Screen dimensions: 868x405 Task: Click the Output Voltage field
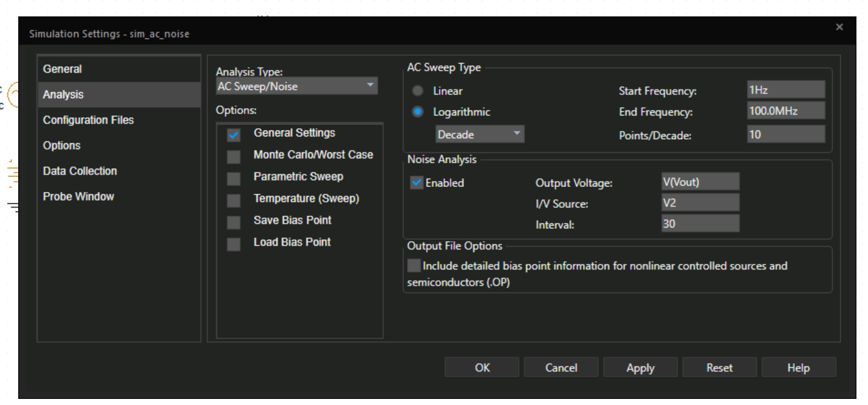pyautogui.click(x=700, y=182)
